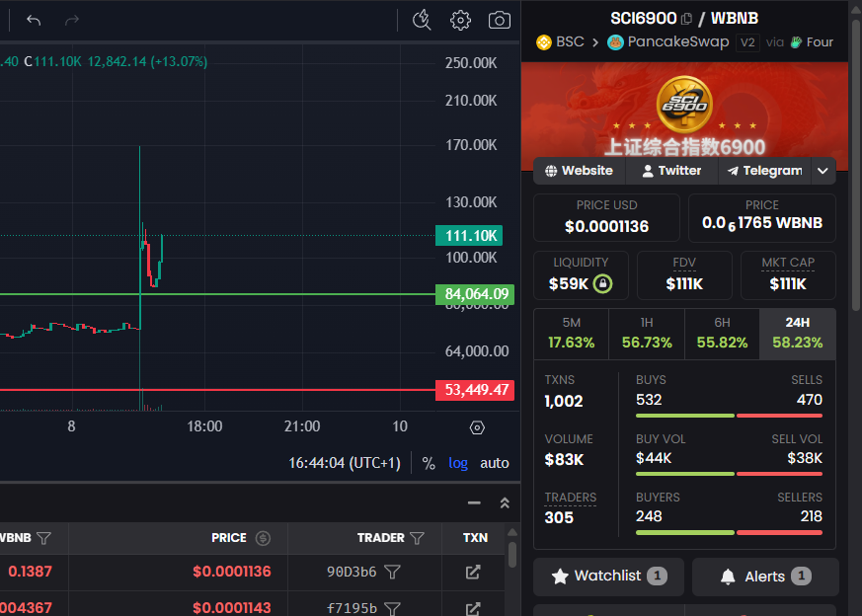This screenshot has width=862, height=616.
Task: Take a chart snapshot with camera icon
Action: click(x=500, y=21)
